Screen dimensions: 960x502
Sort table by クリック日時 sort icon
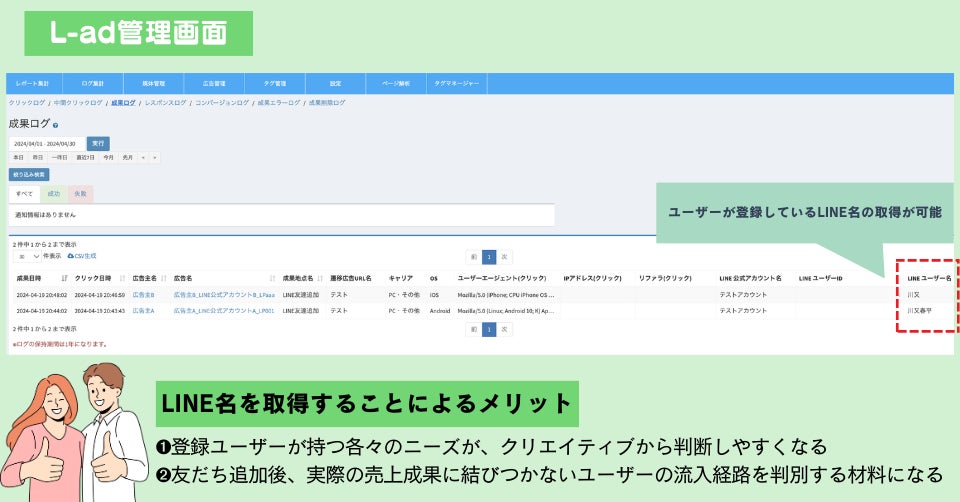click(122, 278)
